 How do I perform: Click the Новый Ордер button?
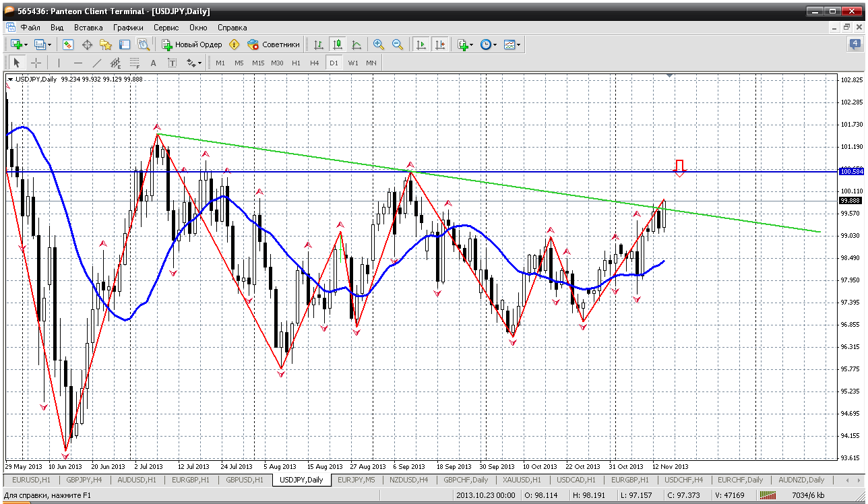pos(192,44)
